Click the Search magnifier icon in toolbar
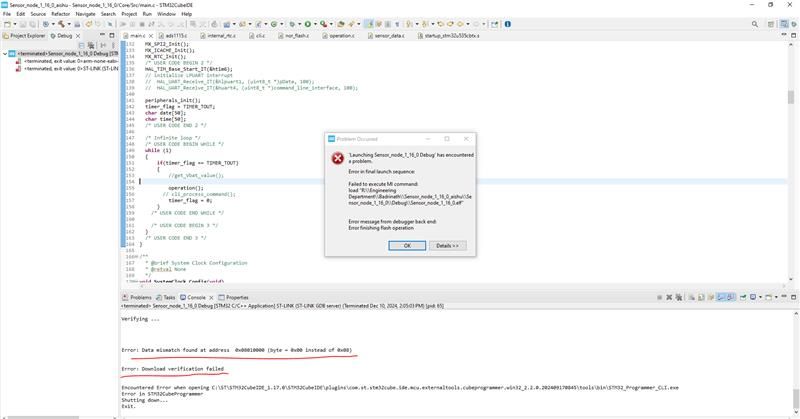This screenshot has width=800, height=419. pyautogui.click(x=755, y=24)
